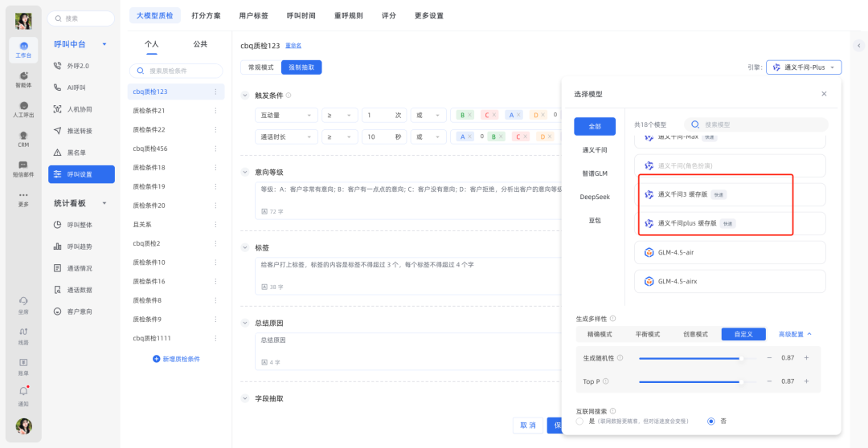
Task: Switch to the 打分方案 tab
Action: [206, 15]
